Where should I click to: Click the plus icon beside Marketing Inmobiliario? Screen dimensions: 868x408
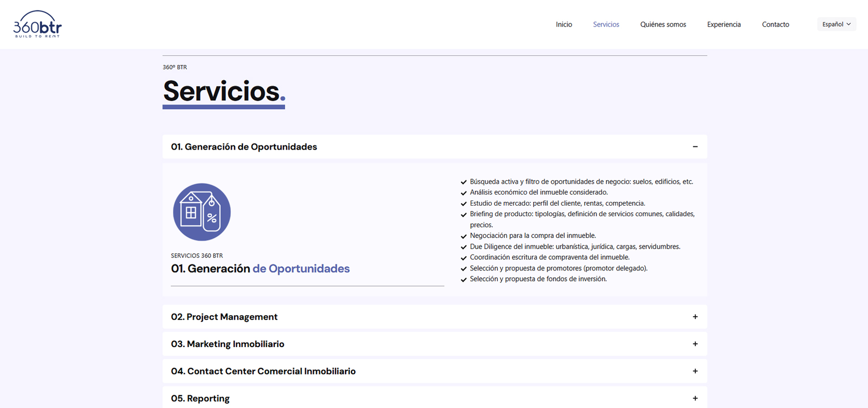(695, 344)
